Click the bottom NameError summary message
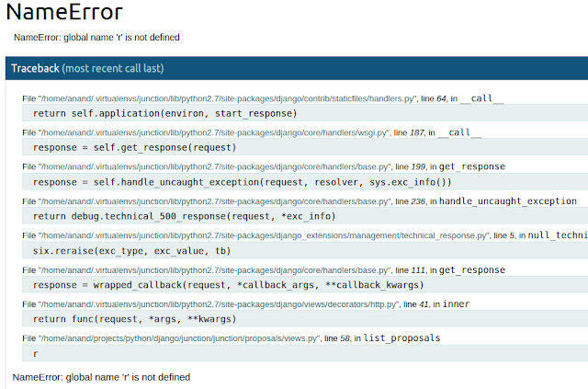This screenshot has height=389, width=588. [x=101, y=377]
